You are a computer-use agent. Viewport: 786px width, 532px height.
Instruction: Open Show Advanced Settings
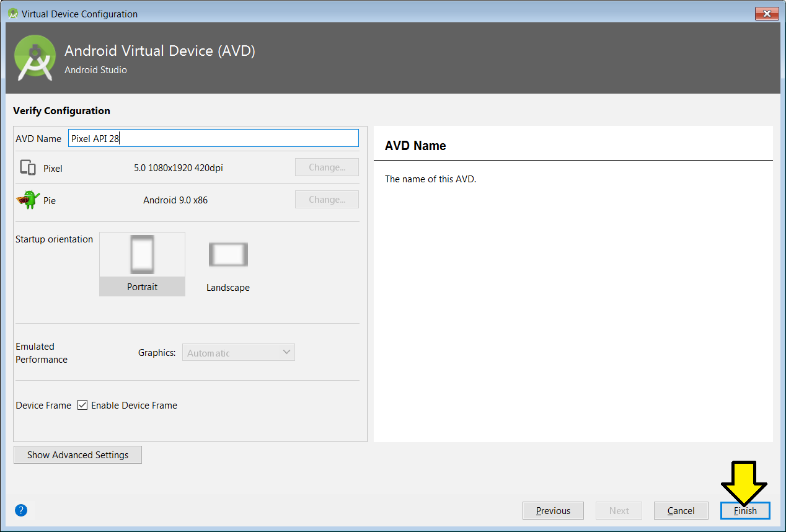pyautogui.click(x=77, y=454)
